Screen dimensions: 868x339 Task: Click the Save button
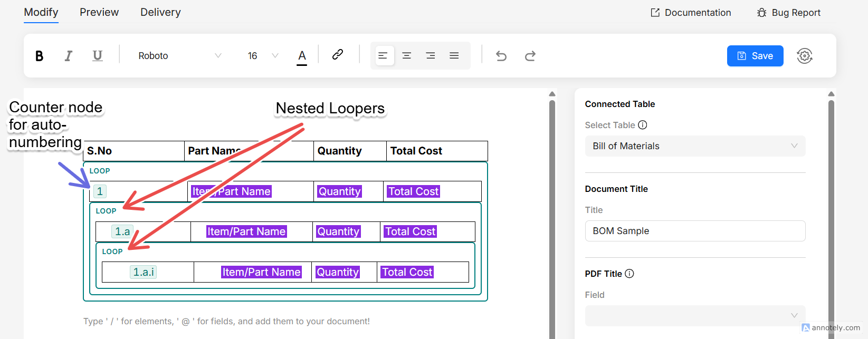pyautogui.click(x=755, y=56)
